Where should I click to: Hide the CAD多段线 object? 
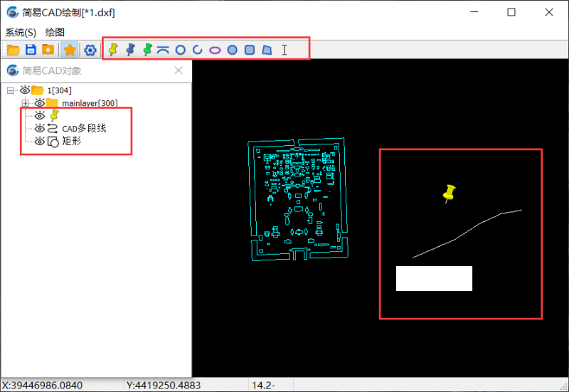click(40, 128)
